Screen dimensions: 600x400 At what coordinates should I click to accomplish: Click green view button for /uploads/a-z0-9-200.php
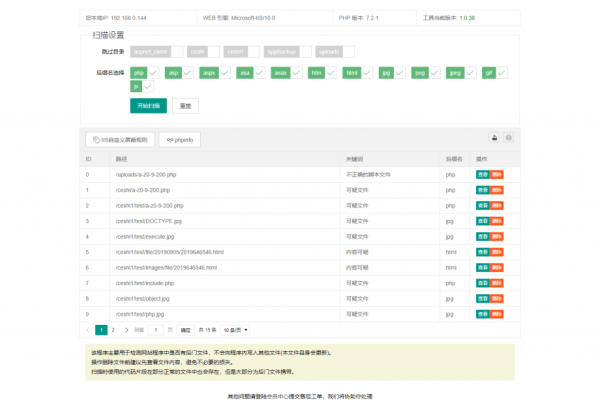[482, 175]
